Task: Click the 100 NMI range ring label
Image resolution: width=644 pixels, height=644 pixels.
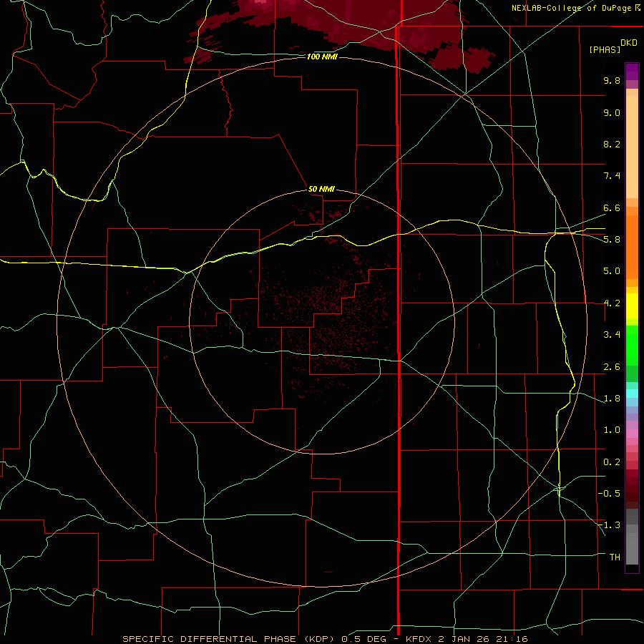Action: [x=322, y=57]
